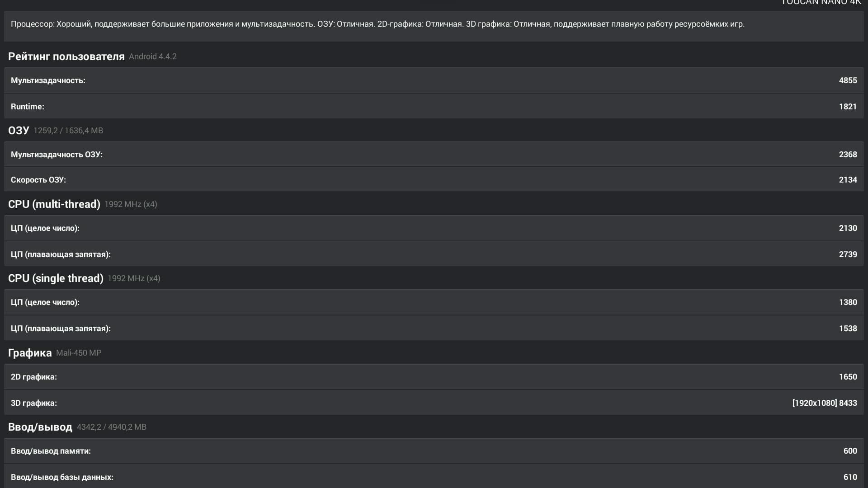Image resolution: width=868 pixels, height=488 pixels.
Task: Select multi-thread ЦП (плавающая запятая) row
Action: [x=434, y=254]
